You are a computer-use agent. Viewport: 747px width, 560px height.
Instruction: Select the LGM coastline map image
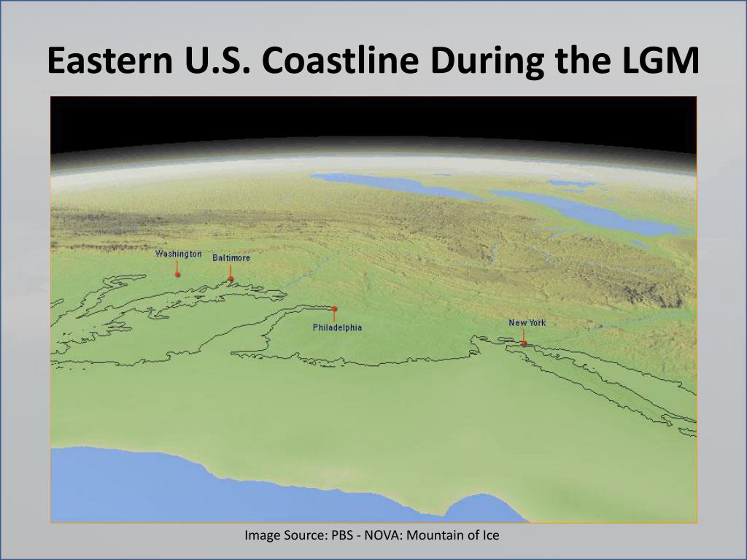click(x=373, y=309)
